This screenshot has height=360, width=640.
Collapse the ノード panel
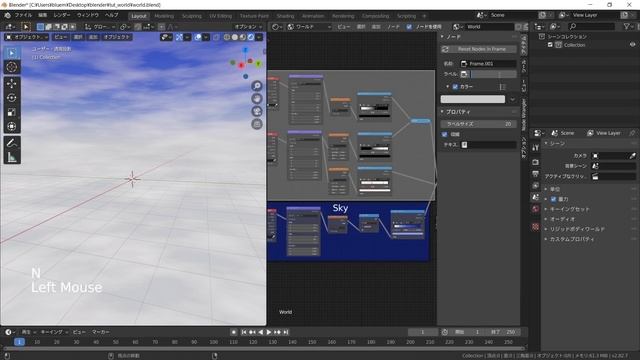coord(442,37)
